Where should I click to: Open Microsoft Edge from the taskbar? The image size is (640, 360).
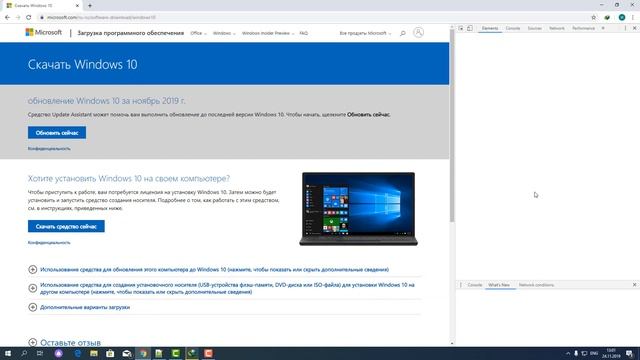(x=78, y=353)
